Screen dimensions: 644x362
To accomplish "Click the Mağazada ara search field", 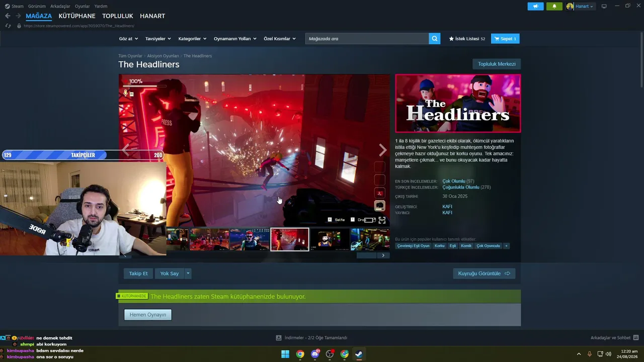I will pos(367,39).
